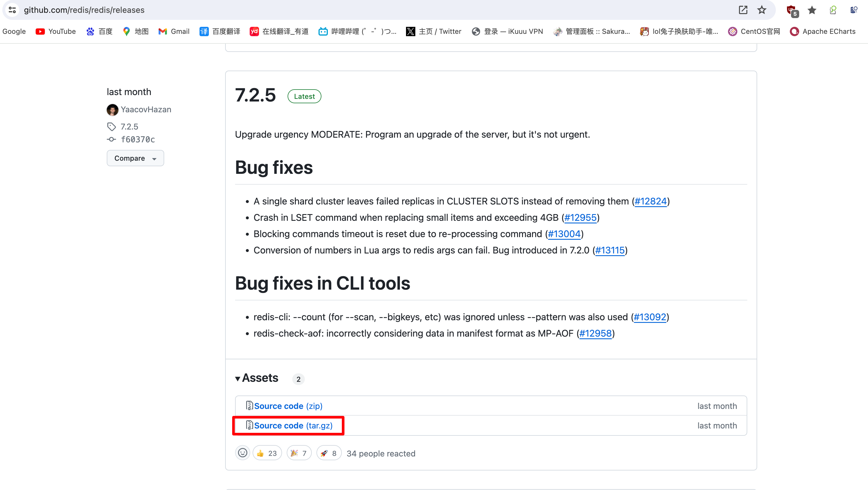Click the Assets count badge 2

tap(298, 379)
